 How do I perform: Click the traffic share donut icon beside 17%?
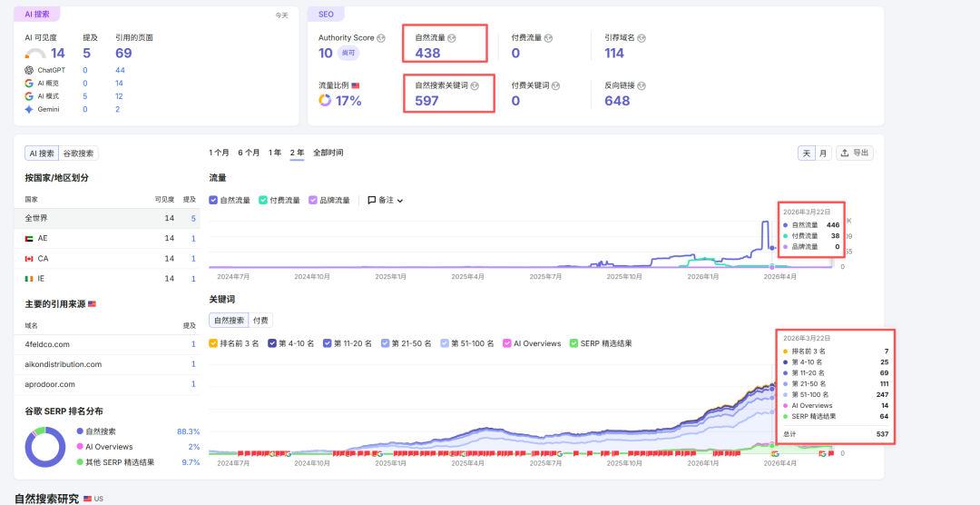[x=325, y=100]
